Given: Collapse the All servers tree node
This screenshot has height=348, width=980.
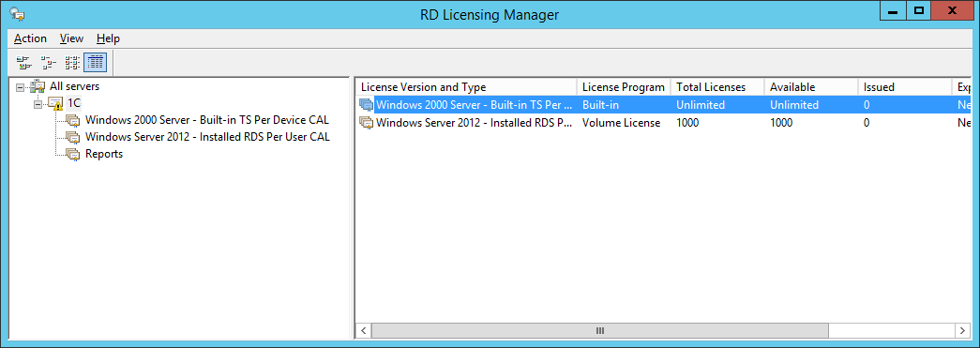Looking at the screenshot, I should [20, 87].
